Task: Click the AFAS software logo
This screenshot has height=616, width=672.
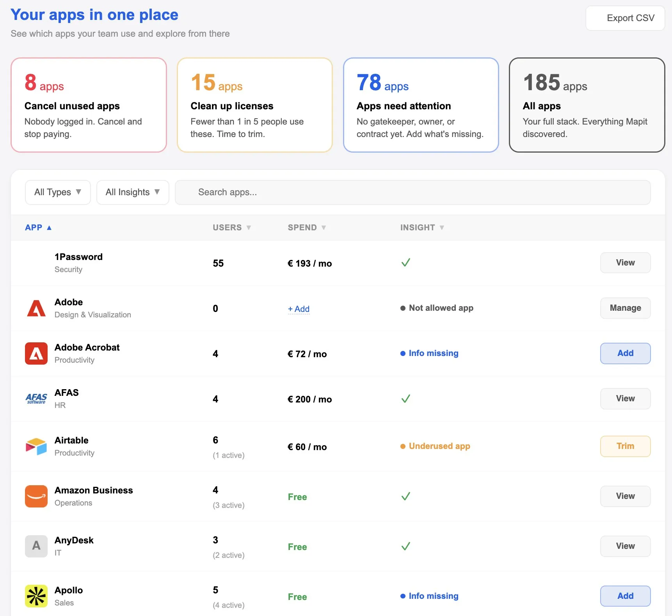Action: coord(36,399)
